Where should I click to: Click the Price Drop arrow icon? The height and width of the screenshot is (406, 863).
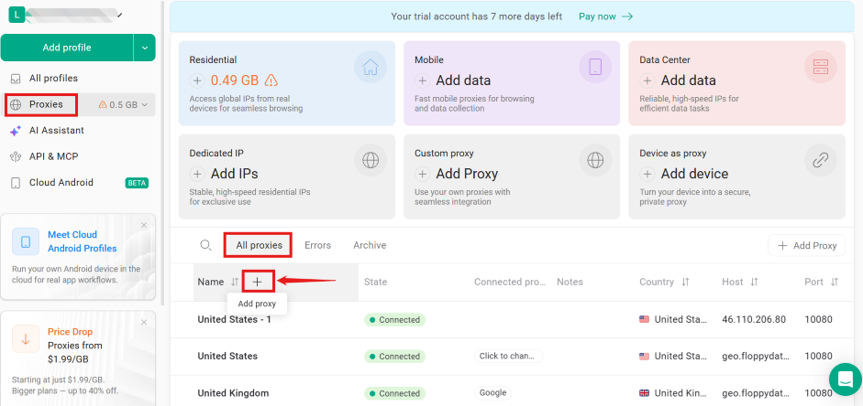pyautogui.click(x=25, y=339)
